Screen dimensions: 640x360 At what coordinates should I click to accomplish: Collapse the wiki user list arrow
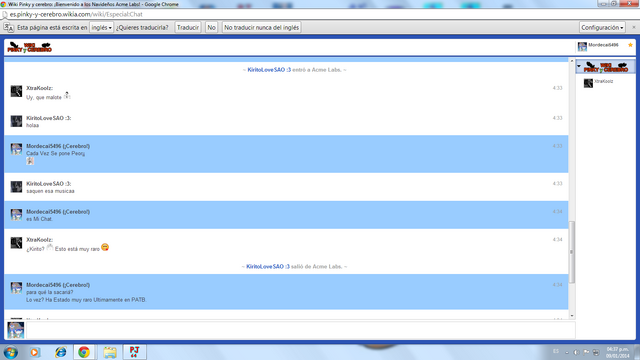pyautogui.click(x=579, y=66)
